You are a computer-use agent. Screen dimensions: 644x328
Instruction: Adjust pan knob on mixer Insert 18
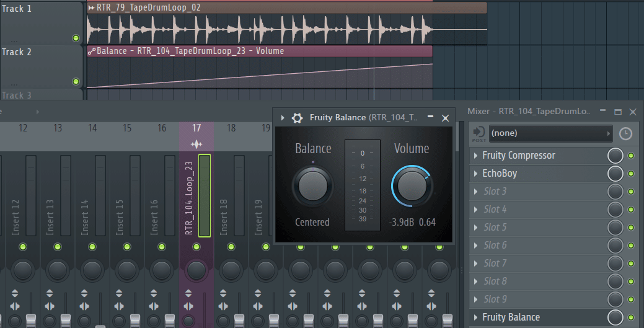point(231,270)
